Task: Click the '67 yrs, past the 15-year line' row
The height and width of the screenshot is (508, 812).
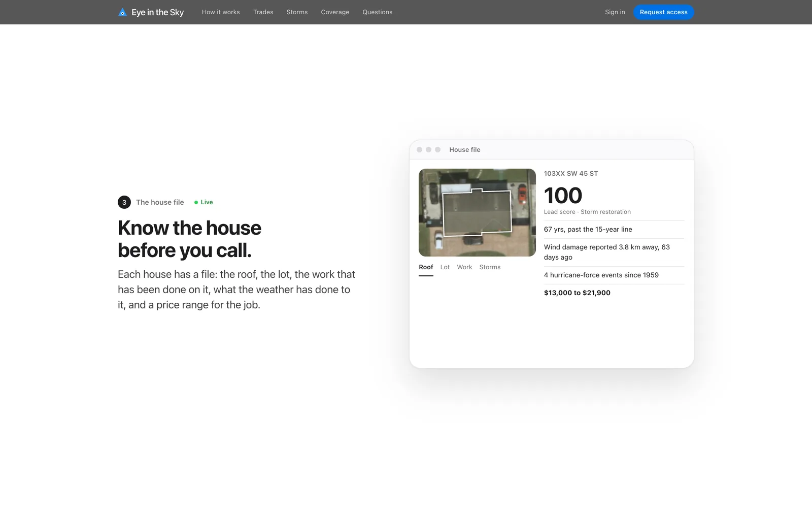Action: pos(614,230)
